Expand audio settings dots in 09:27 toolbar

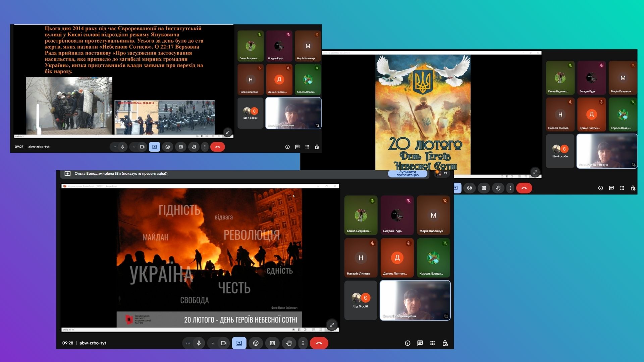(114, 147)
